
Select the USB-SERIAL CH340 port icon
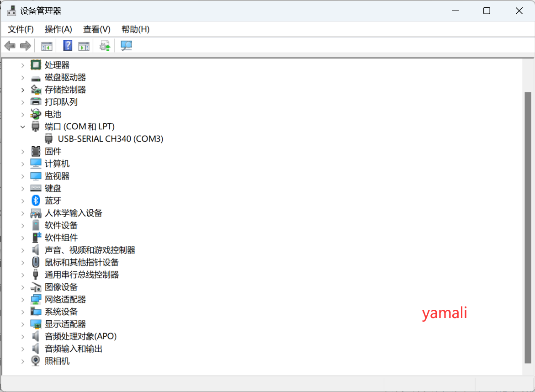(49, 139)
